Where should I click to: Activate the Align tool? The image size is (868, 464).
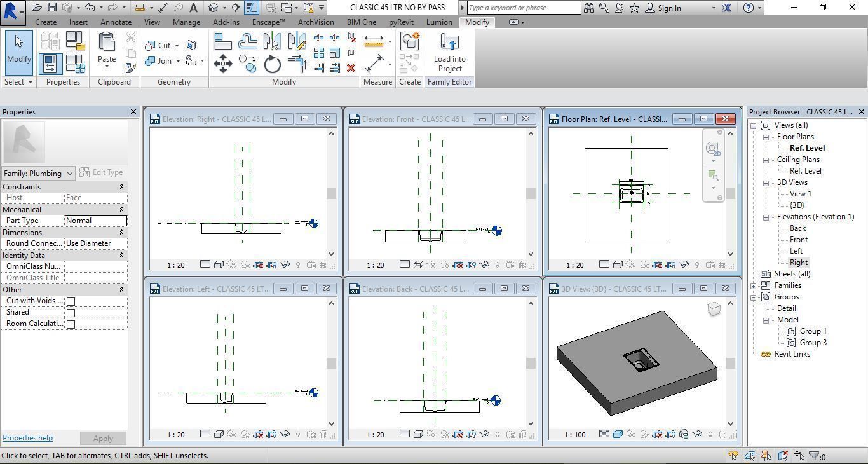pyautogui.click(x=222, y=42)
